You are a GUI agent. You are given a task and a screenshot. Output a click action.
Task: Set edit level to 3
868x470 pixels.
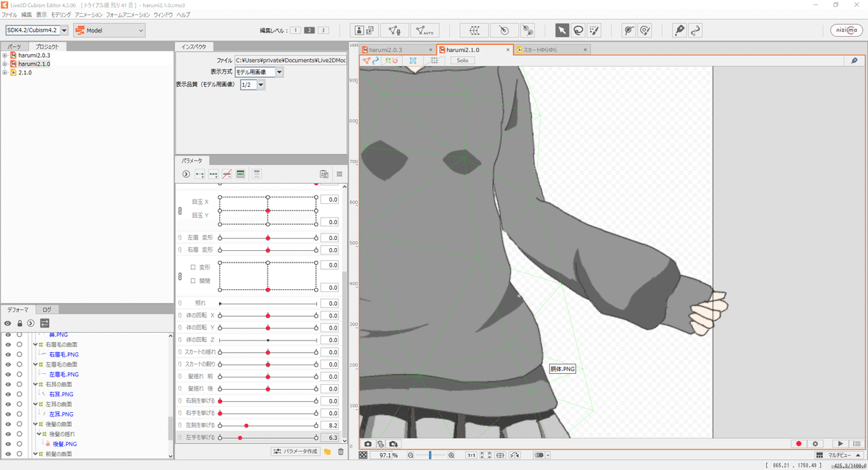click(x=323, y=30)
